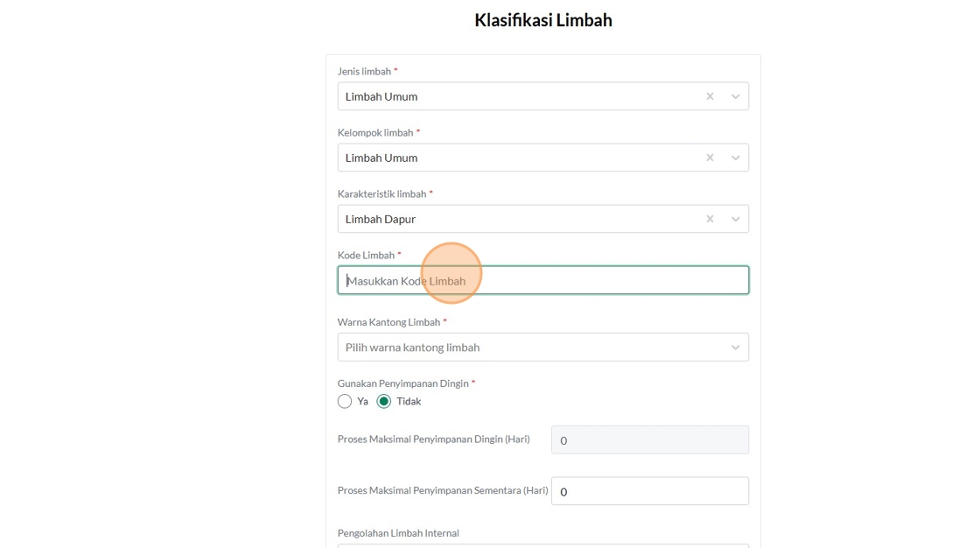Open the Jenis limbah field showing Limbah Umum
The image size is (980, 548).
(516, 96)
